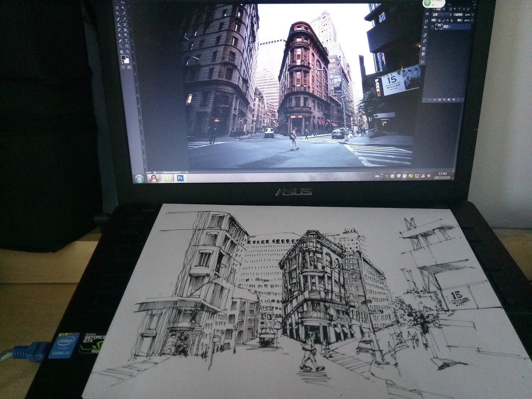Click the fx add layer style icon
Viewport: 532px width, 399px height.
pos(435,100)
